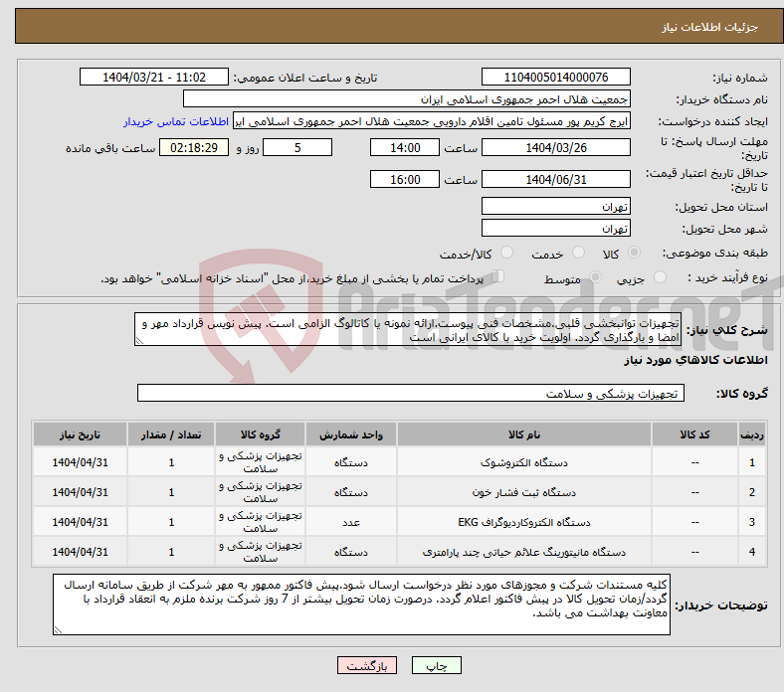
Task: Click the 14:00 deadline time field
Action: pos(404,148)
